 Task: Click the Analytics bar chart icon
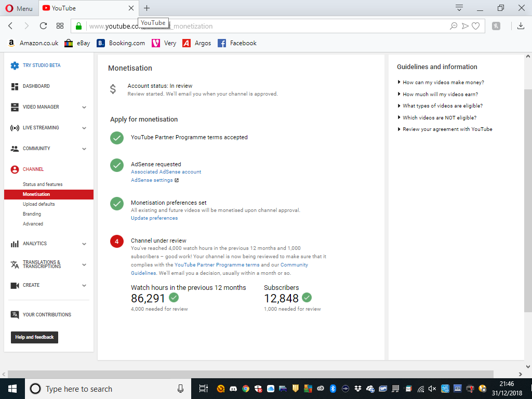click(x=15, y=244)
